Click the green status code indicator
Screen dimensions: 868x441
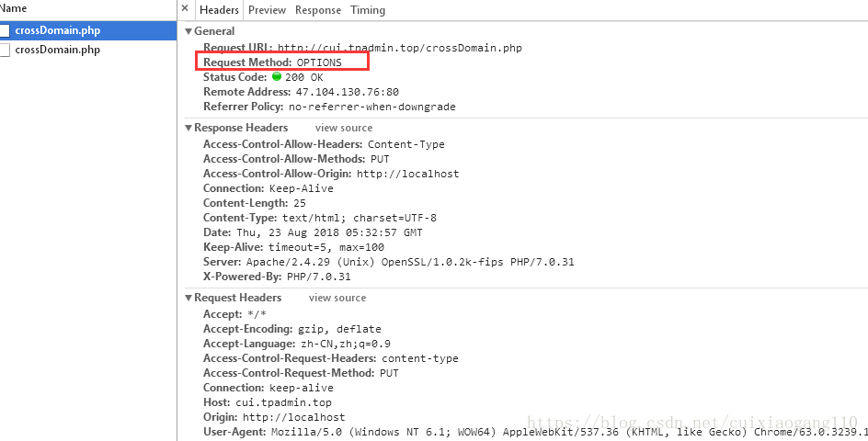(277, 76)
